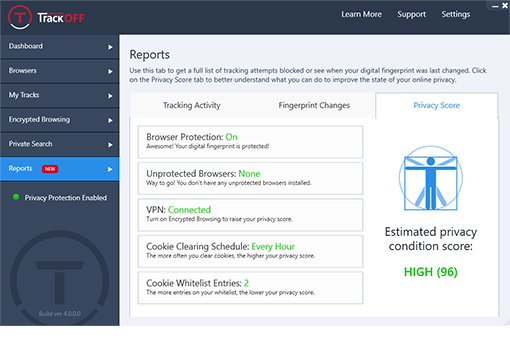The height and width of the screenshot is (364, 510).
Task: Click the green Privacy Protection status dot
Action: coord(16,197)
